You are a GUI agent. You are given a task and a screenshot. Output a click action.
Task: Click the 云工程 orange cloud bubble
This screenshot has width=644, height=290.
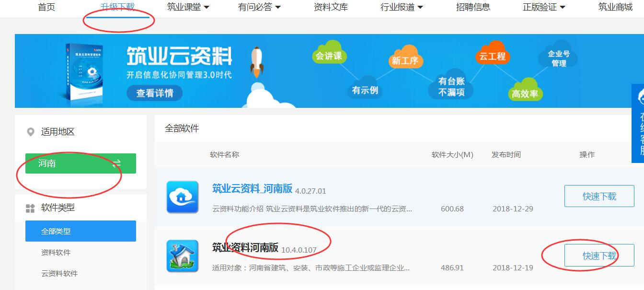click(492, 56)
